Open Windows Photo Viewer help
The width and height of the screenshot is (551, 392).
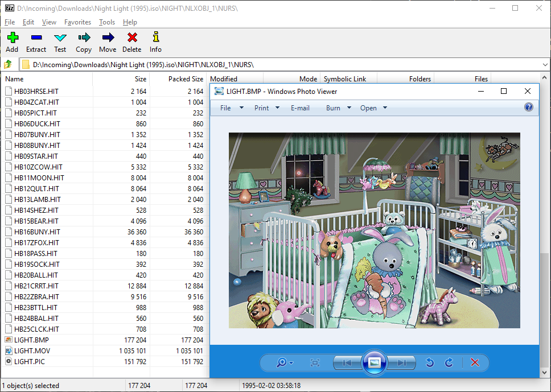tap(528, 107)
